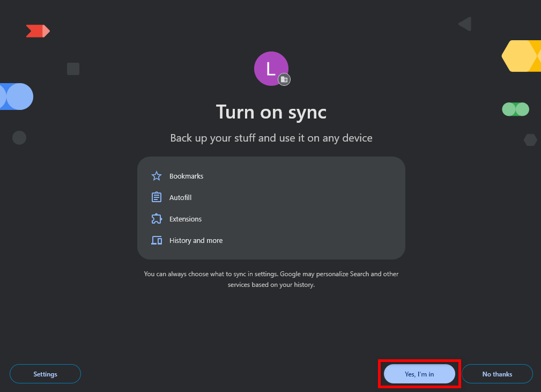The height and width of the screenshot is (392, 541).
Task: Click the disclaimer text below the panel
Action: point(271,279)
